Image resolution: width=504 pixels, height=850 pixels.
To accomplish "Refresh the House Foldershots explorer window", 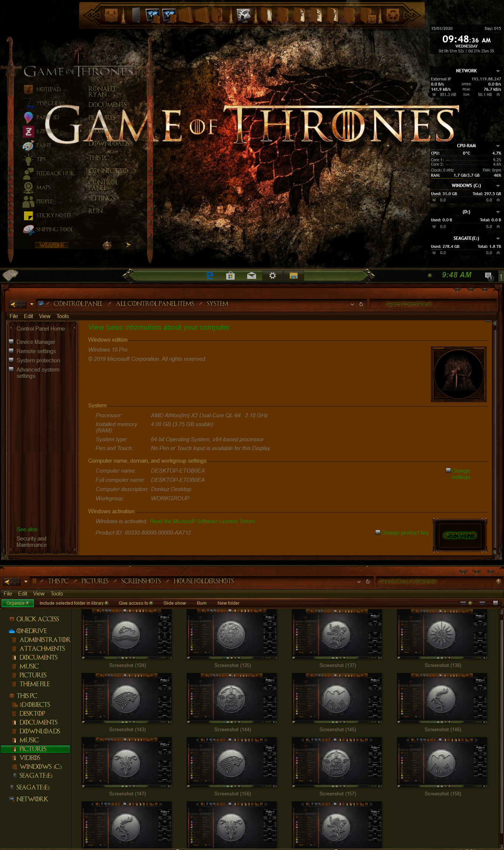I will [368, 582].
